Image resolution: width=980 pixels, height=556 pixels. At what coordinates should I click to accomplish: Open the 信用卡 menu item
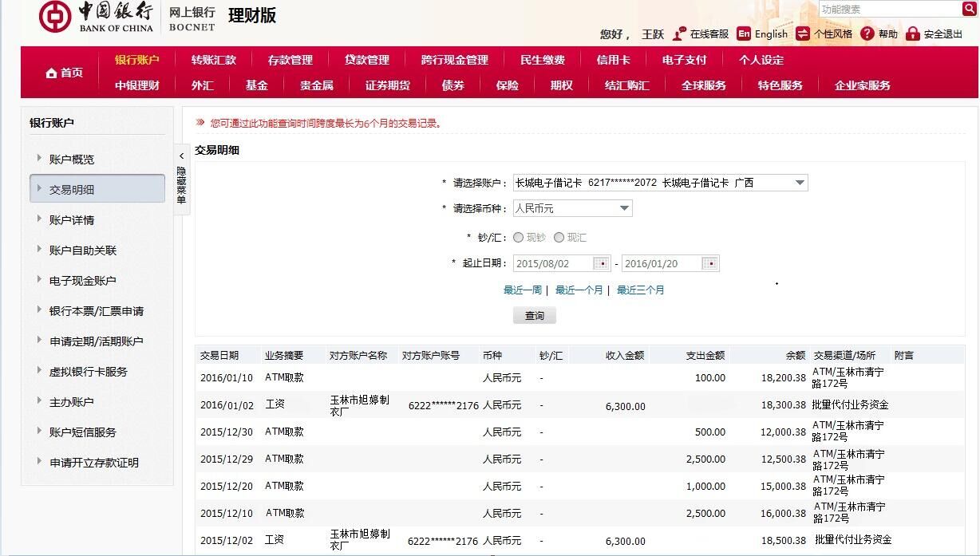pyautogui.click(x=613, y=60)
